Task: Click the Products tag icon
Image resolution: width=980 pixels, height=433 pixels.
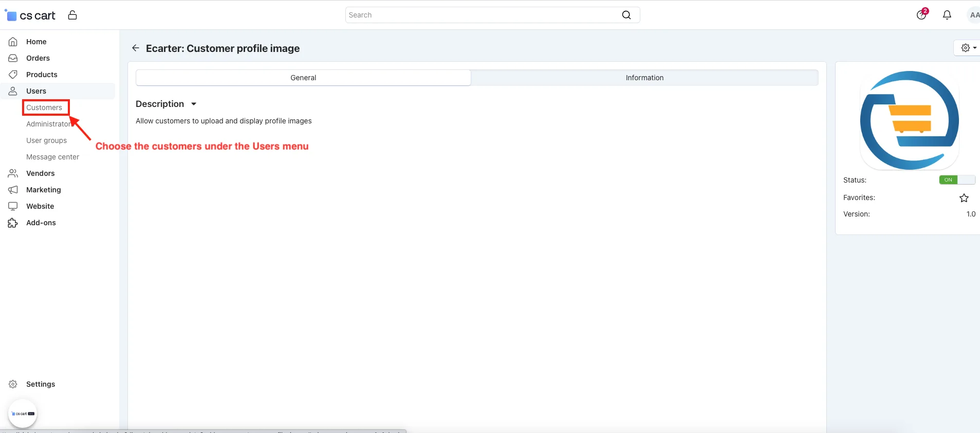Action: click(13, 75)
